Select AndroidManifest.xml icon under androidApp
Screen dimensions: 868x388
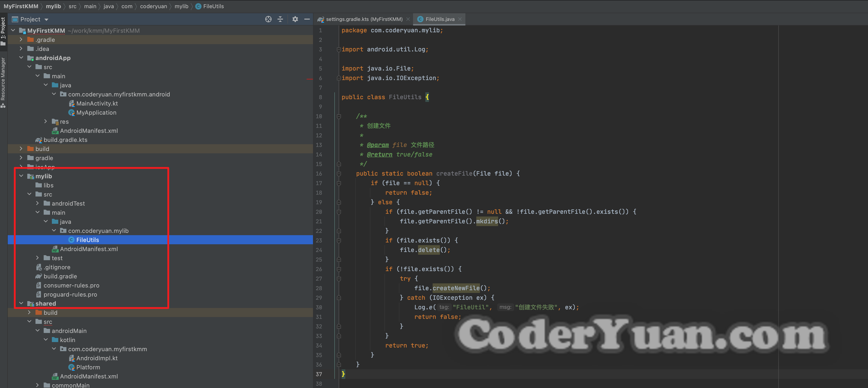point(55,131)
